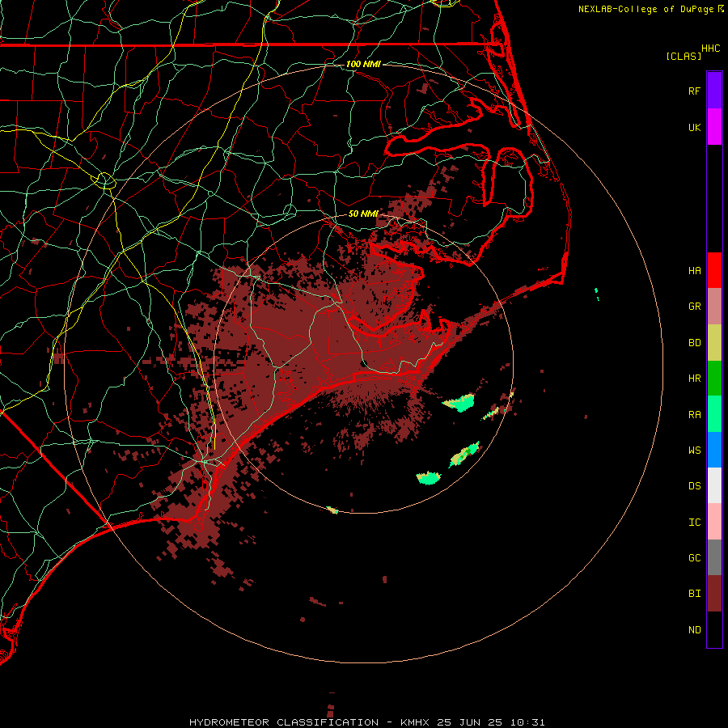Screen dimensions: 728x728
Task: Click the 'WS' legend label
Action: click(694, 450)
